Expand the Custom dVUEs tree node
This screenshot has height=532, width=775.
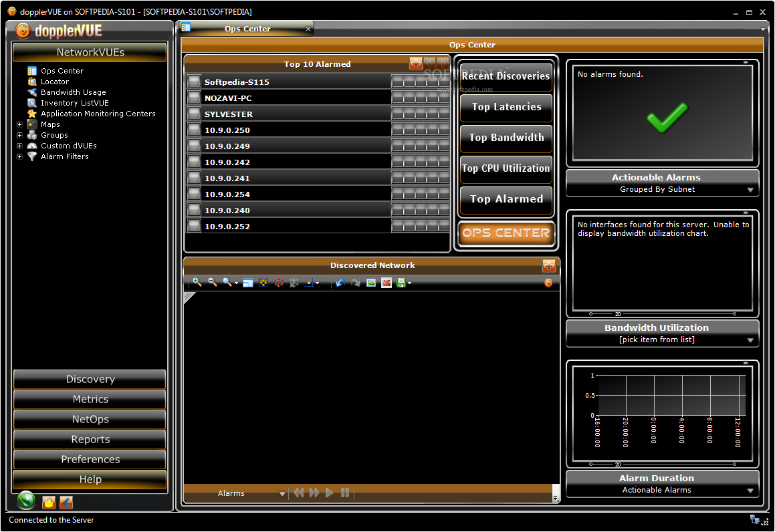(19, 146)
